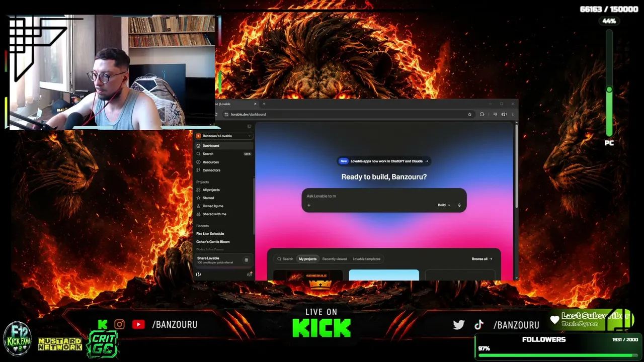Click the Share Lovable referral card

(x=223, y=260)
